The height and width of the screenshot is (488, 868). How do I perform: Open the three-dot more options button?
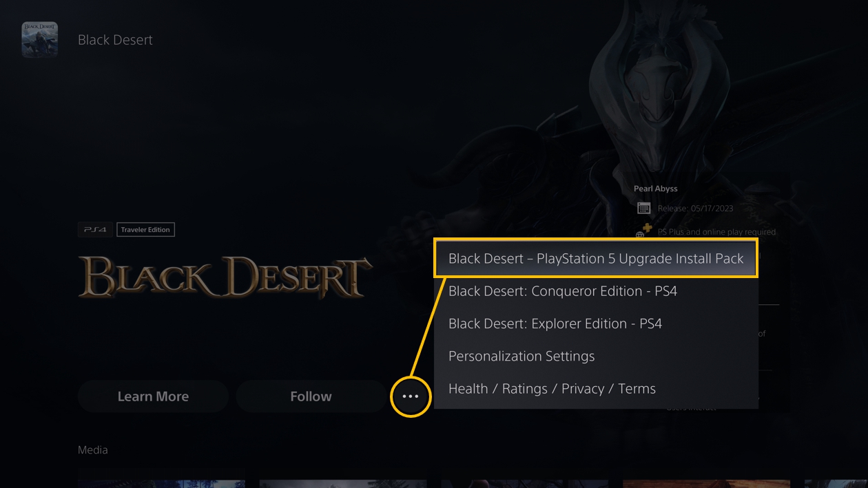pos(410,396)
